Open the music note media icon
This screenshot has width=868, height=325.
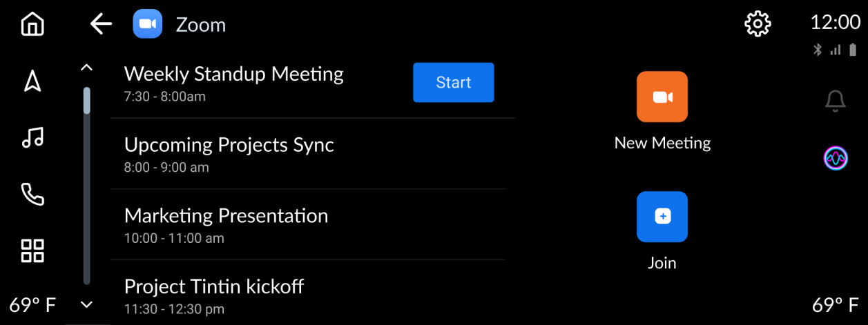[32, 138]
